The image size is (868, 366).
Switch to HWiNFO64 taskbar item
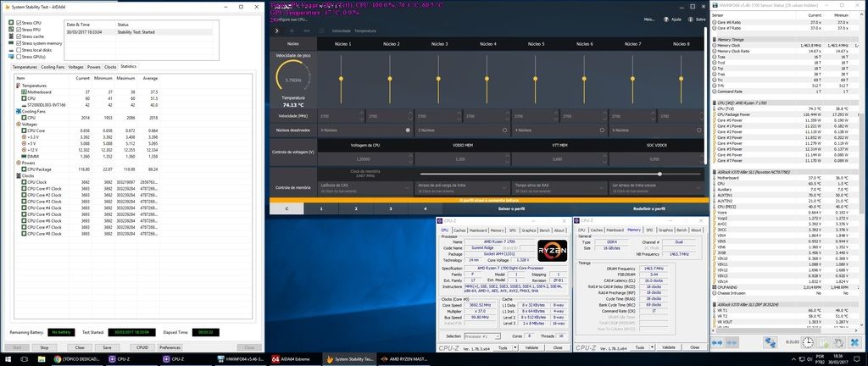pos(241,359)
